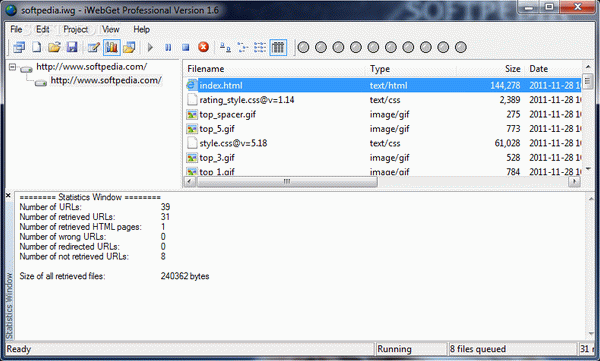Start the download with the play arrow
This screenshot has width=600, height=361.
(x=150, y=47)
